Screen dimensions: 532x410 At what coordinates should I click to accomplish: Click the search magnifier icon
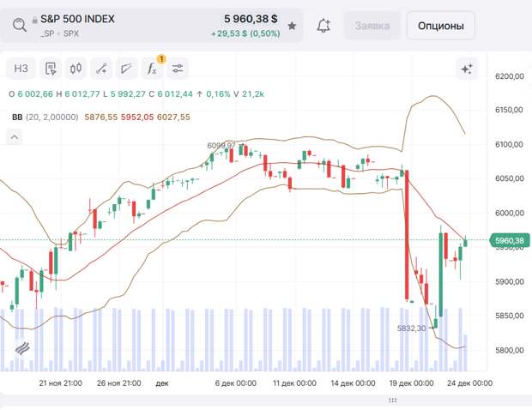click(x=19, y=25)
